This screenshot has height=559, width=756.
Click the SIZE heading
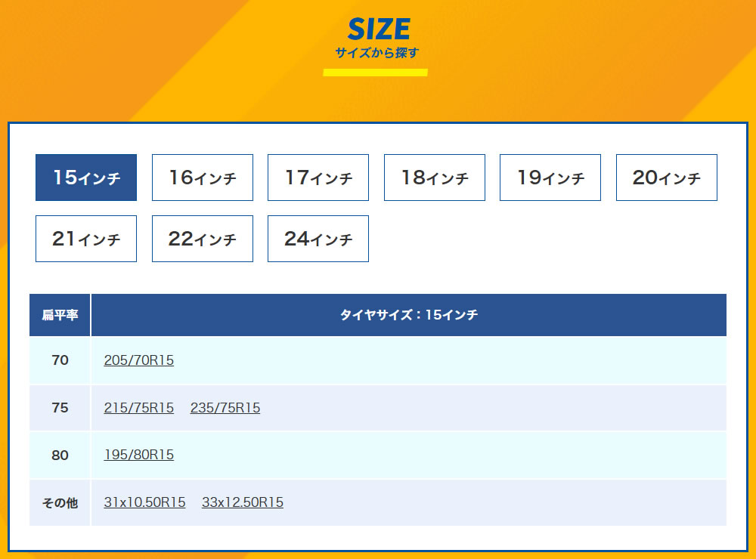point(379,29)
